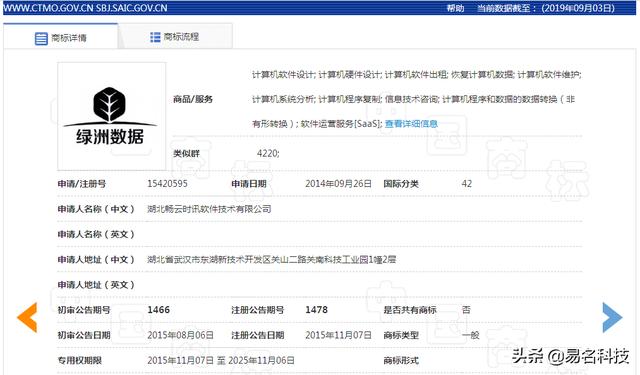The height and width of the screenshot is (375, 640).
Task: Click the 专用权期限 label
Action: (x=79, y=360)
